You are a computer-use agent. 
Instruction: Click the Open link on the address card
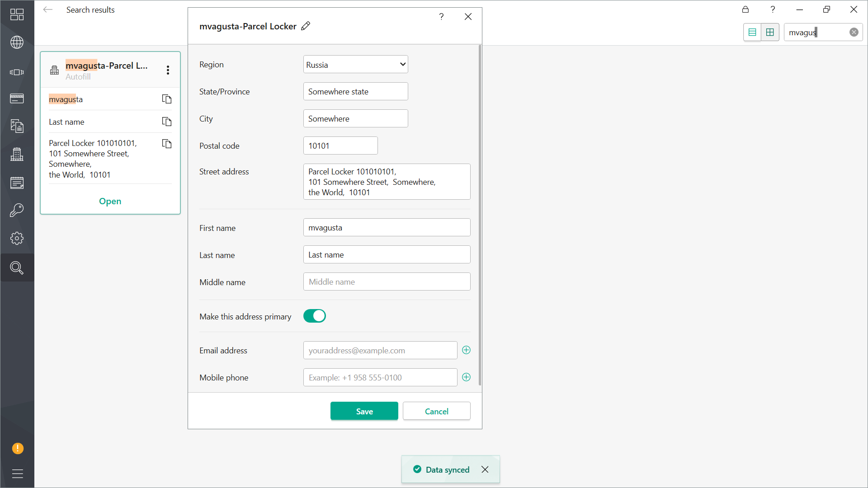[110, 201]
